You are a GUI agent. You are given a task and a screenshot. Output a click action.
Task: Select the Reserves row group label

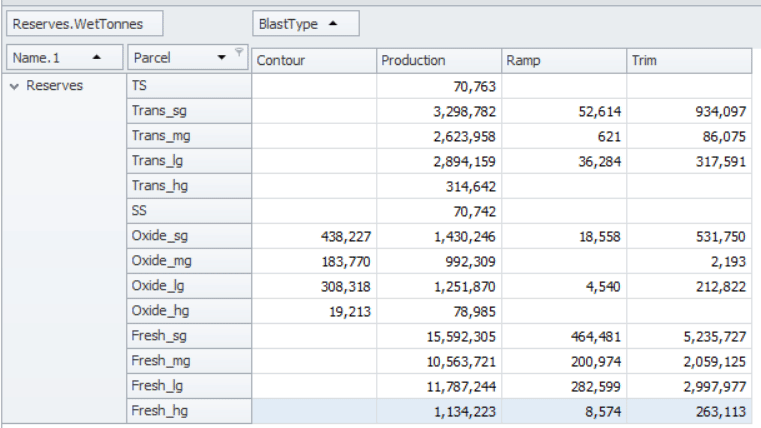[54, 86]
